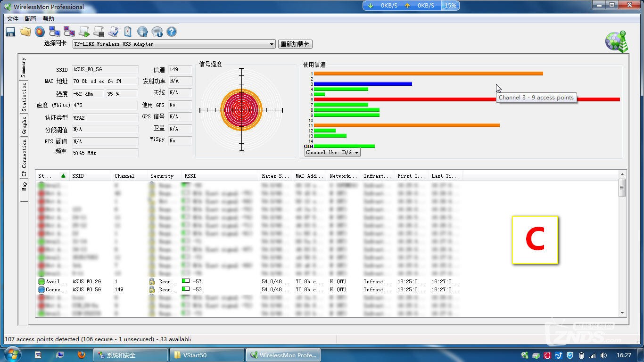This screenshot has height=362, width=644.
Task: Open the 配置 menu
Action: [31, 19]
